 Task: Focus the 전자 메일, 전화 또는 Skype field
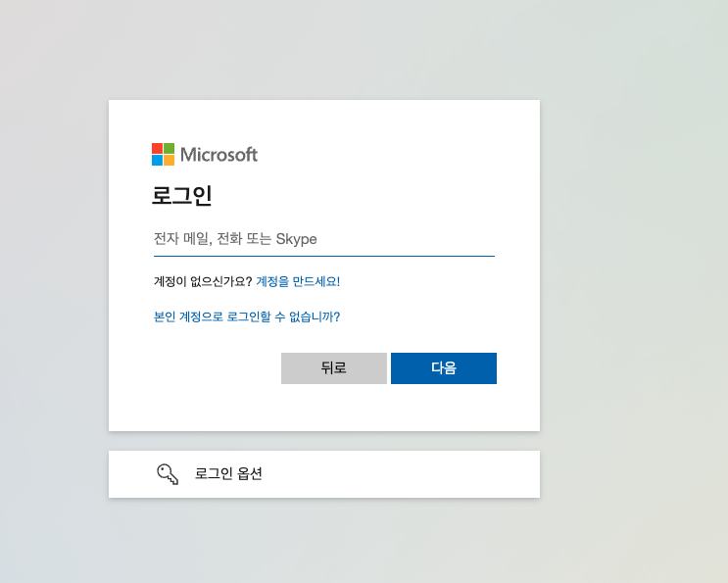(324, 239)
